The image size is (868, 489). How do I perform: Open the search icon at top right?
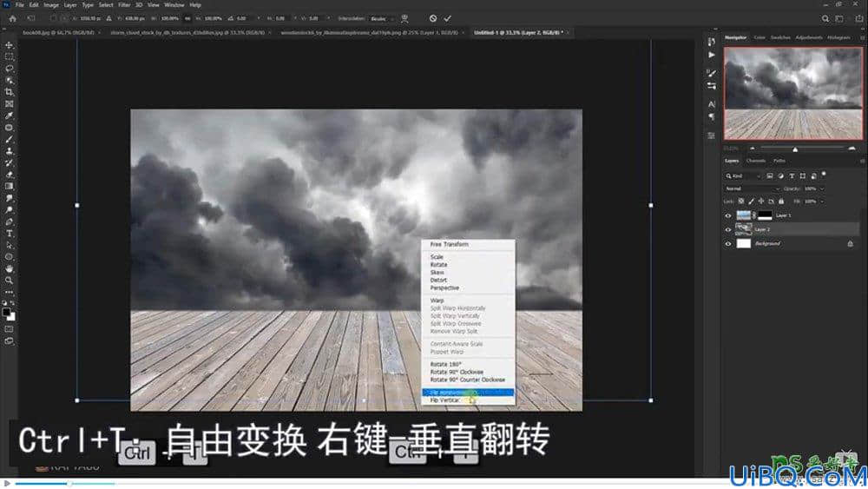tap(825, 18)
